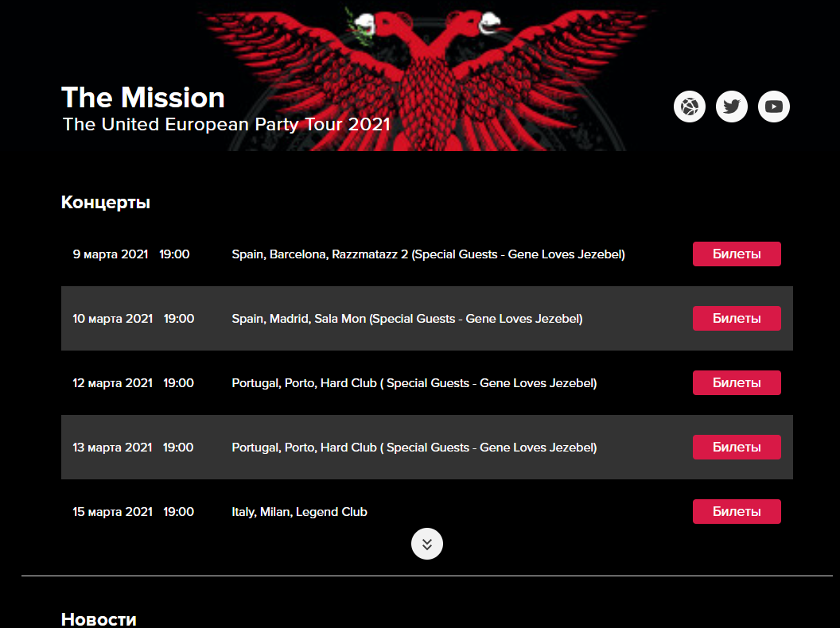Select the '12 марта 2021' date text
This screenshot has height=628, width=840.
(x=112, y=383)
